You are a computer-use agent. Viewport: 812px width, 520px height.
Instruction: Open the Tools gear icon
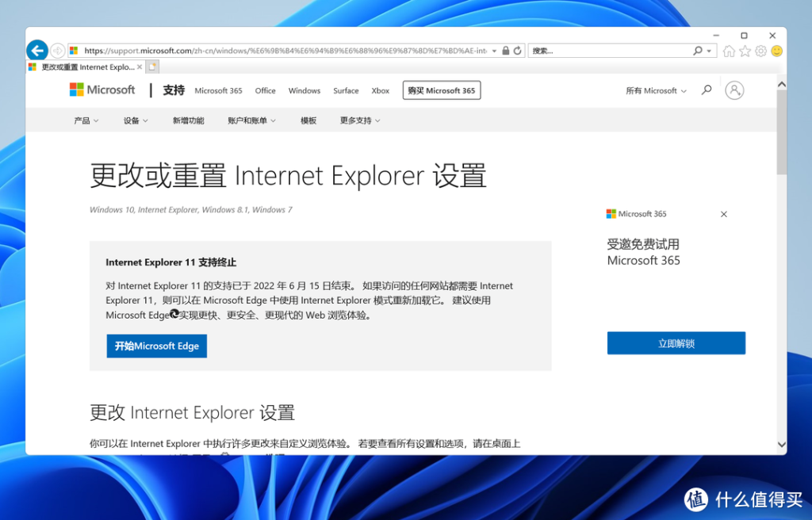click(760, 50)
